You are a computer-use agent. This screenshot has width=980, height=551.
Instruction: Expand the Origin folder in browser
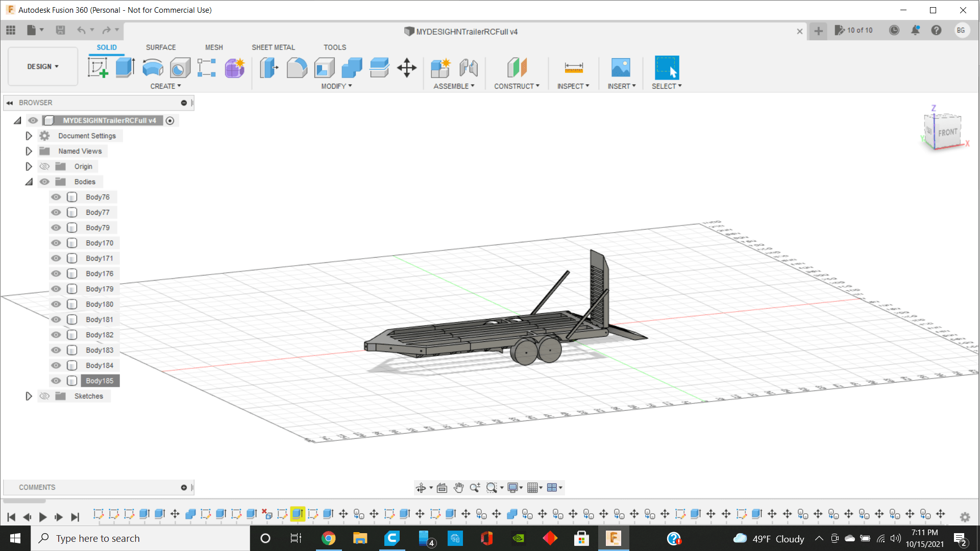coord(28,166)
